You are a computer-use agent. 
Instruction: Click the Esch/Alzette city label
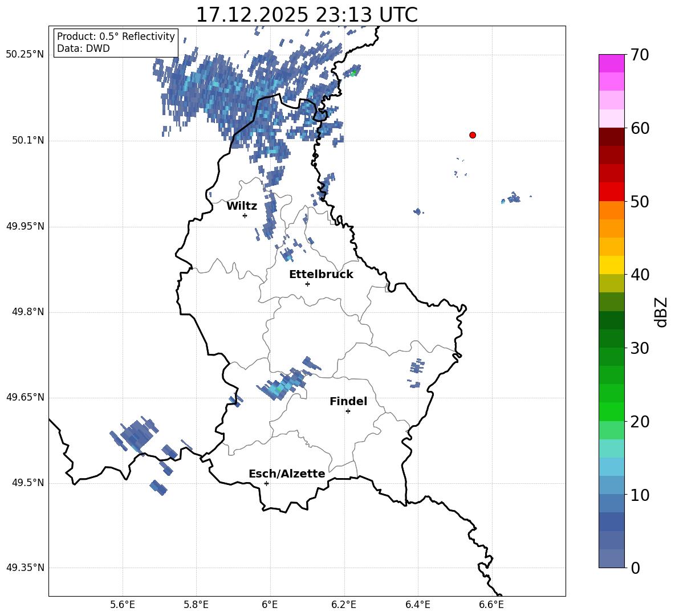pos(287,474)
